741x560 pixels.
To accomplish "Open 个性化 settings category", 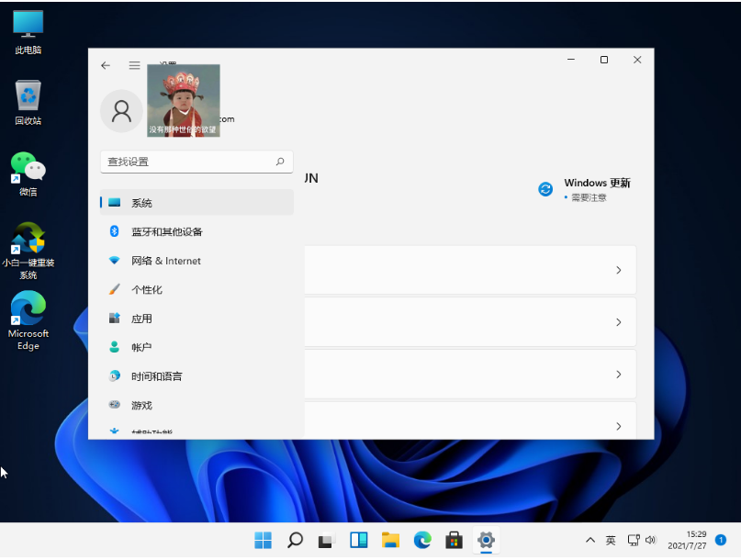I will pos(147,290).
